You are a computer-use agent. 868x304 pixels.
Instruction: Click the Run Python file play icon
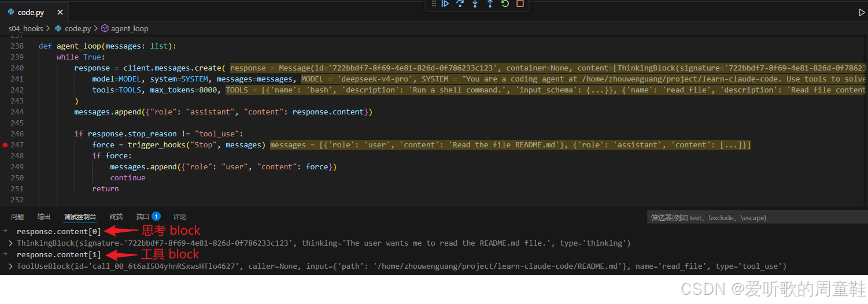[x=862, y=12]
